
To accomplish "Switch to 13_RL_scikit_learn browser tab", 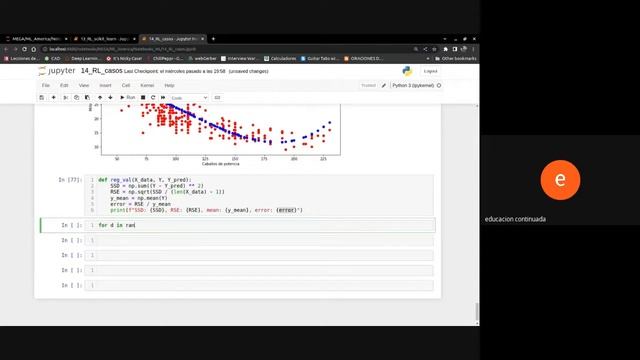I will (104, 39).
